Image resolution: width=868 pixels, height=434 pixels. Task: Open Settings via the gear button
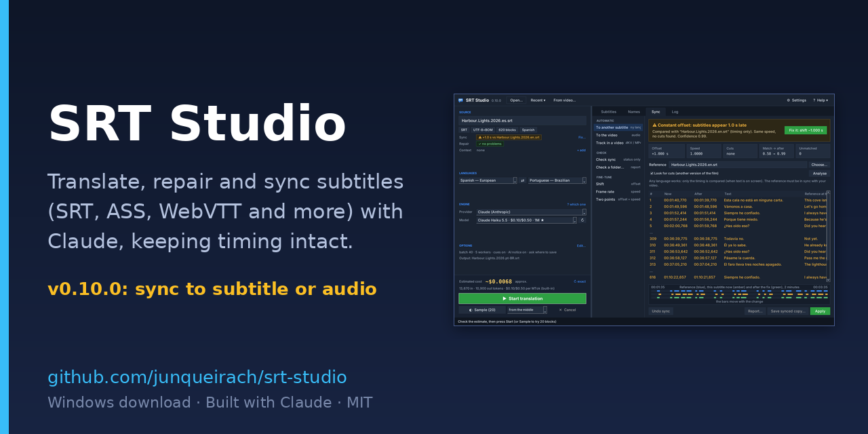796,100
